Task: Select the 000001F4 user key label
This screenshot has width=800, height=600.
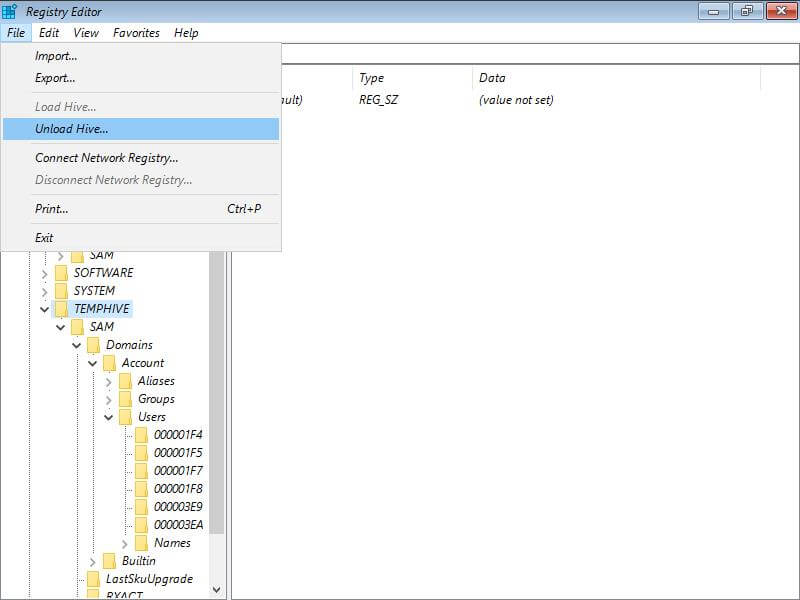Action: coord(178,435)
